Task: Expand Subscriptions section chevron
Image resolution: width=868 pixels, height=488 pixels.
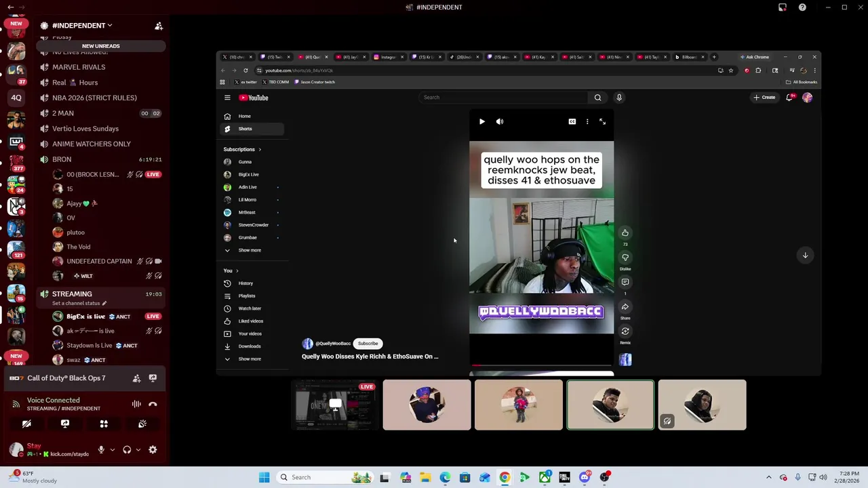Action: pos(260,149)
